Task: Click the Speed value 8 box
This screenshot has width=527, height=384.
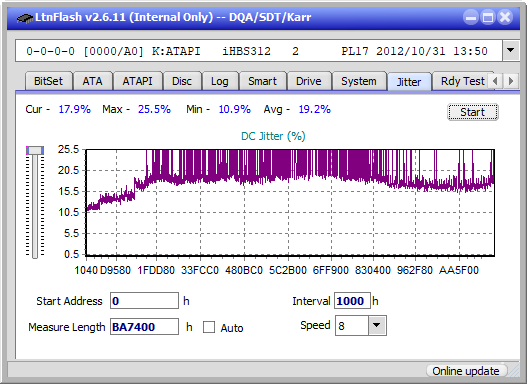Action: (352, 326)
